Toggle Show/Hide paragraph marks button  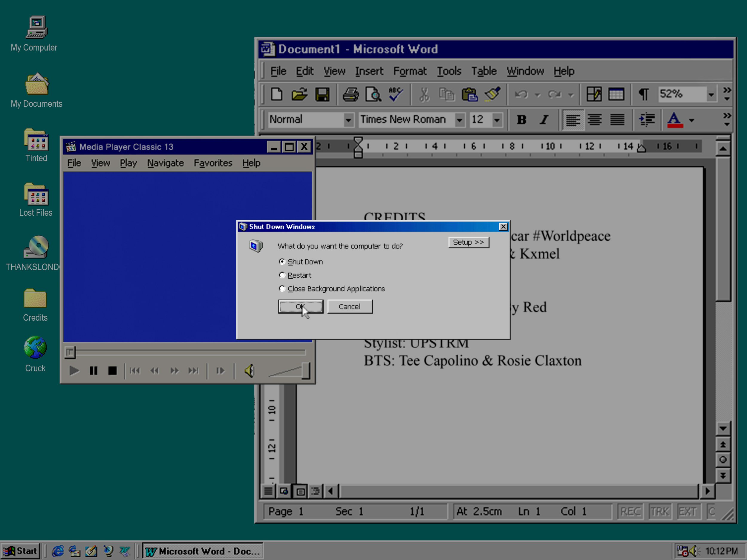[644, 94]
